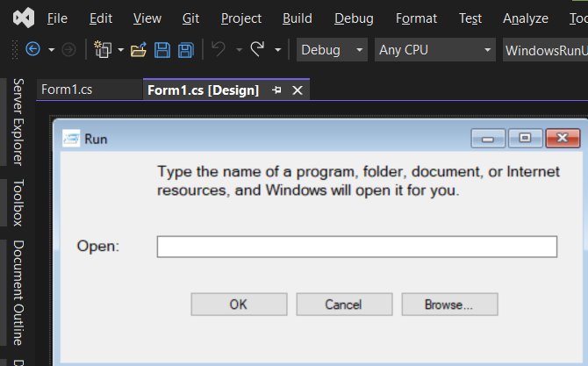The height and width of the screenshot is (366, 588).
Task: Click the toolbar drag grip handle
Action: tap(15, 49)
